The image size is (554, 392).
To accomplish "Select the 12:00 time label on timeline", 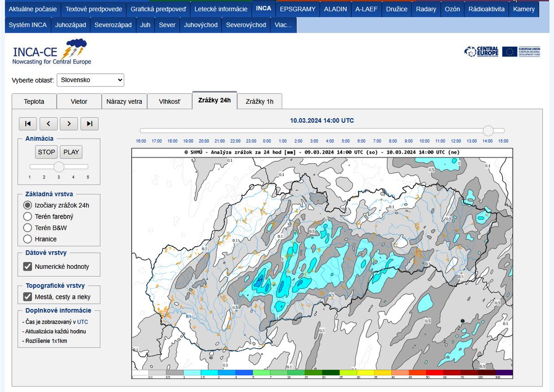I will click(x=456, y=141).
